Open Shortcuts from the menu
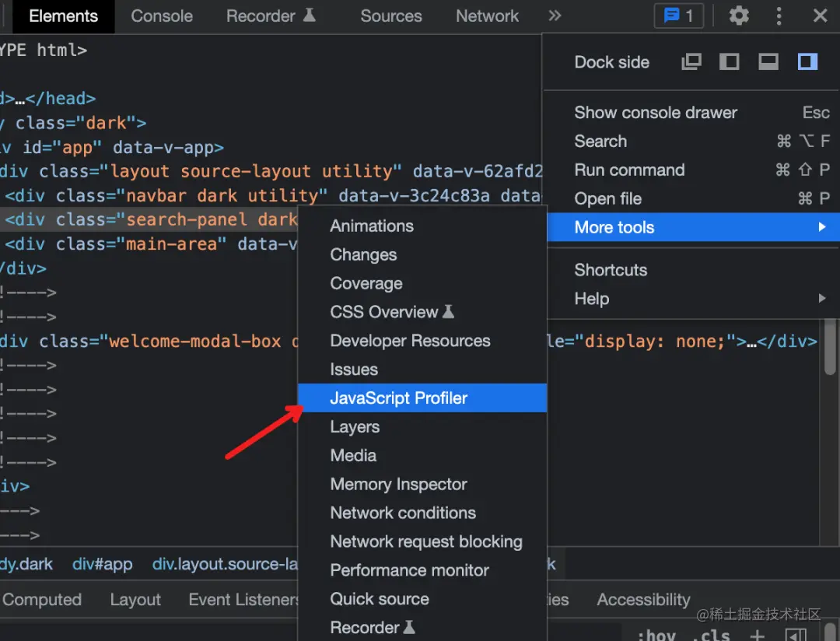Screen dimensions: 840x641 pos(693,270)
